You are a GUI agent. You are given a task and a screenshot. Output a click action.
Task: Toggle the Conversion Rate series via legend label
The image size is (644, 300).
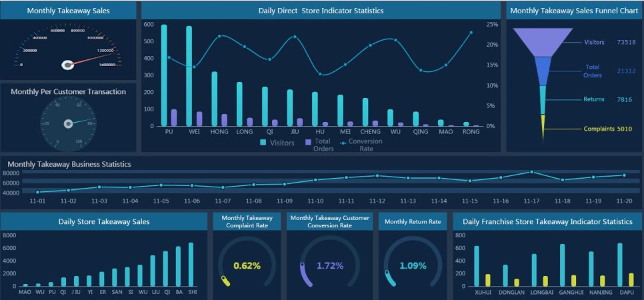[365, 145]
